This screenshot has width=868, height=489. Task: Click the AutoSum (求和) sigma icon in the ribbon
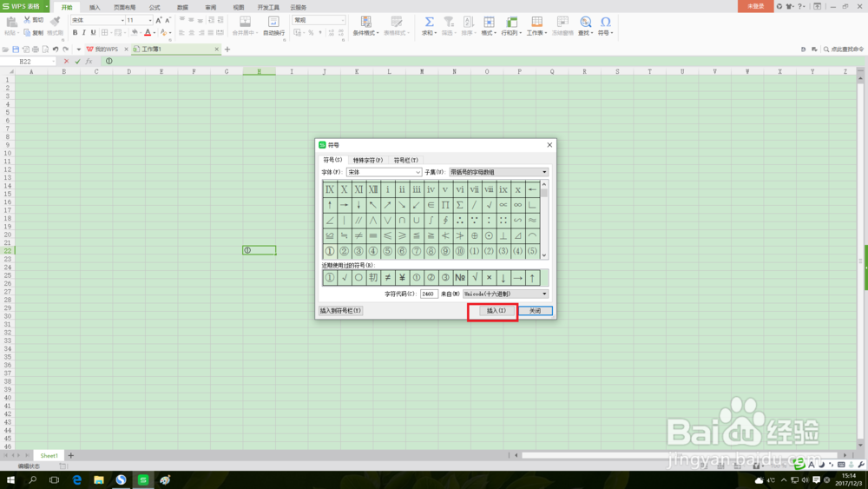(429, 23)
